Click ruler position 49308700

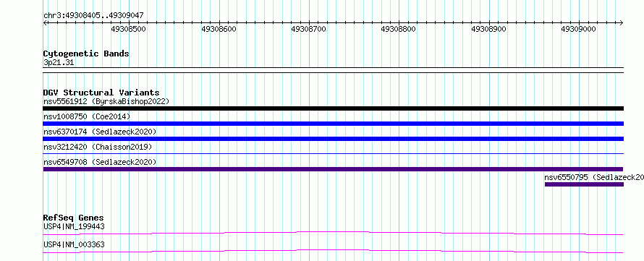tap(310, 29)
